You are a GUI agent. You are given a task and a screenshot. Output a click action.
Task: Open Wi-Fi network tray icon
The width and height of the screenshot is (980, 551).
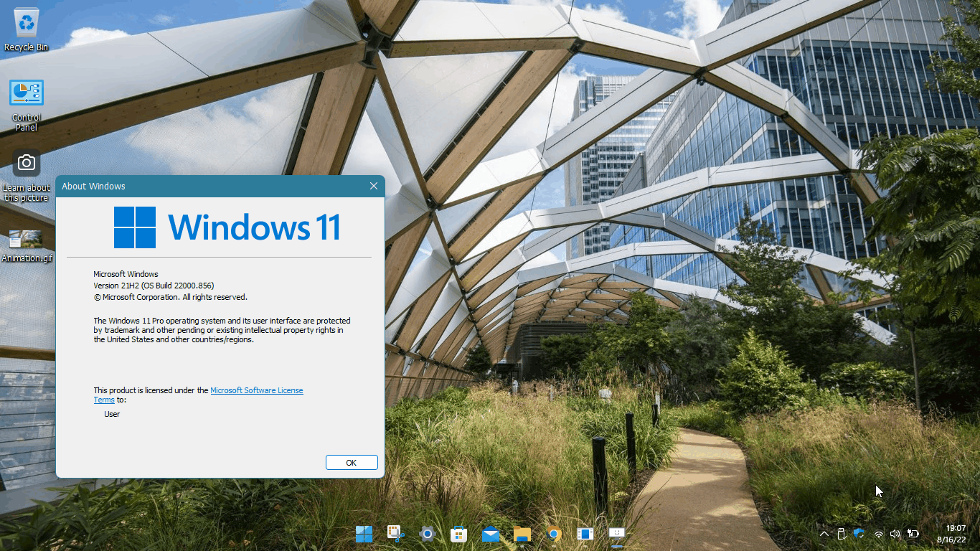(x=878, y=534)
